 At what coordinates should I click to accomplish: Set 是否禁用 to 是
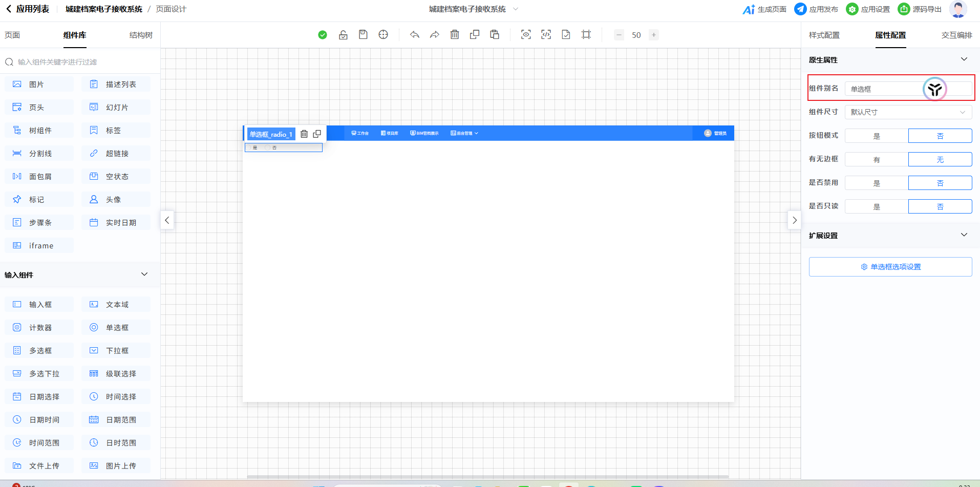click(x=877, y=183)
